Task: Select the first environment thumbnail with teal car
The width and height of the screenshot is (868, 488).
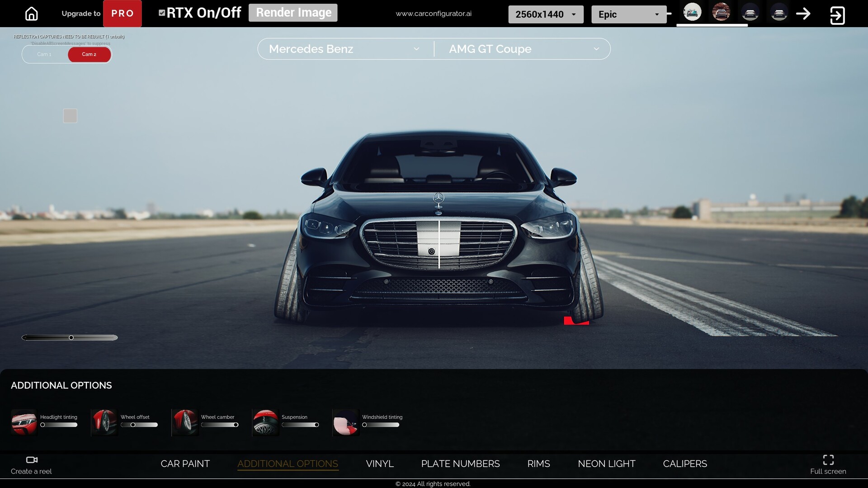Action: tap(692, 12)
